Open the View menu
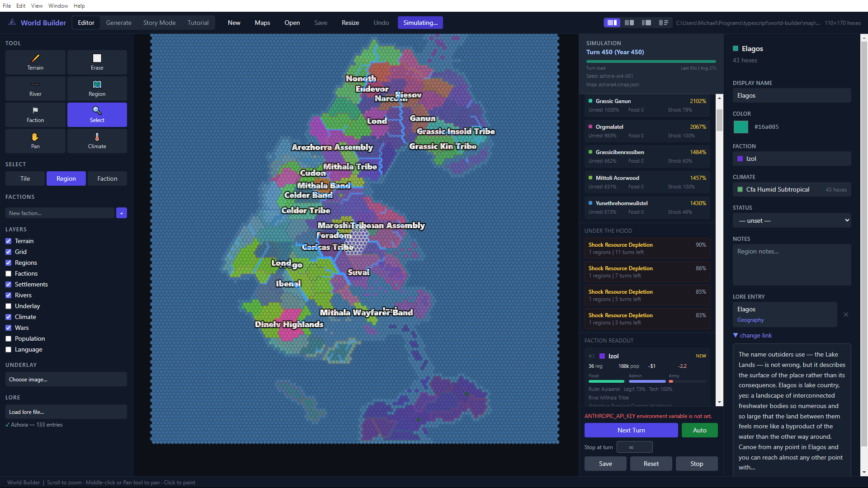868x488 pixels. 37,6
